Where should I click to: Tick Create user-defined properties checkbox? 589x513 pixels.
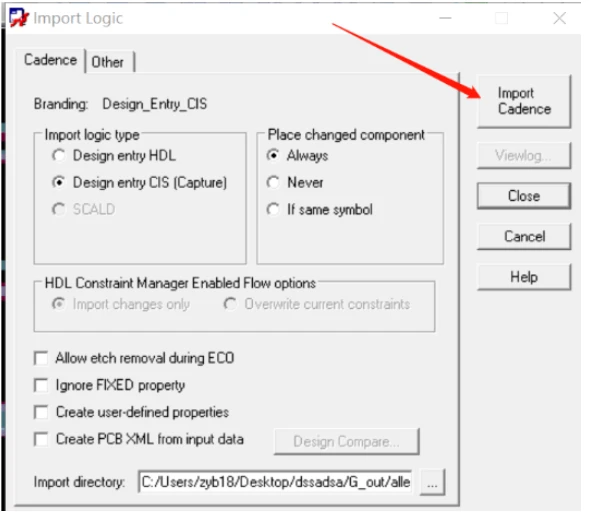pyautogui.click(x=41, y=412)
